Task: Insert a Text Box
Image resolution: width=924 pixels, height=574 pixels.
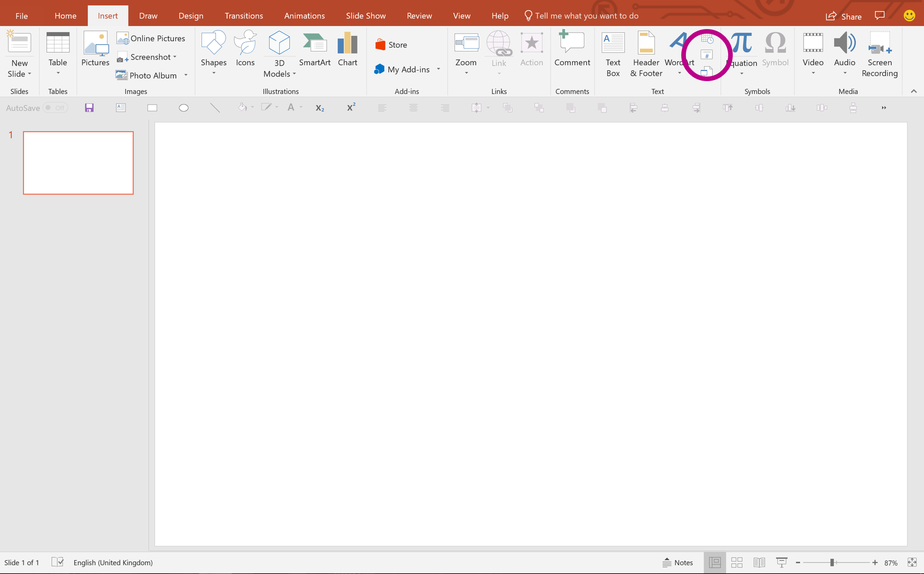Action: pyautogui.click(x=612, y=54)
